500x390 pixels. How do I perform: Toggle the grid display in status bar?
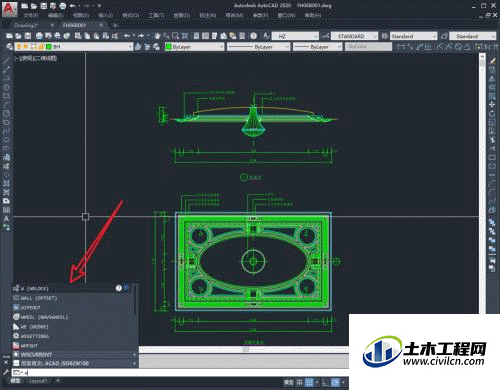pos(300,382)
